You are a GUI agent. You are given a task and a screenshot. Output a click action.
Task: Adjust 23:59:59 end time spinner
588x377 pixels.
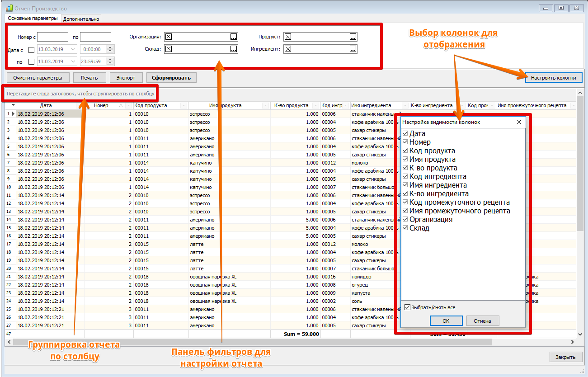click(110, 61)
